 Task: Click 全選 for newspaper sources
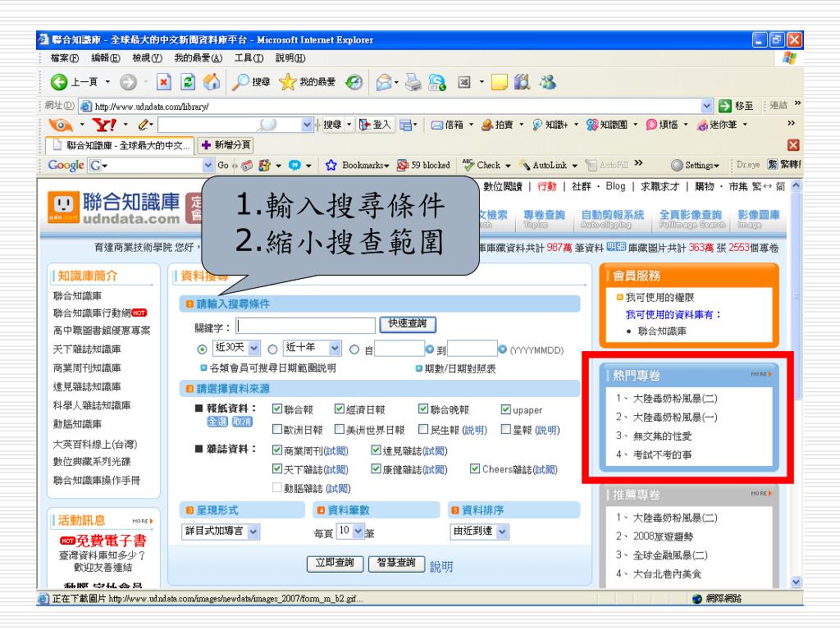pyautogui.click(x=217, y=422)
